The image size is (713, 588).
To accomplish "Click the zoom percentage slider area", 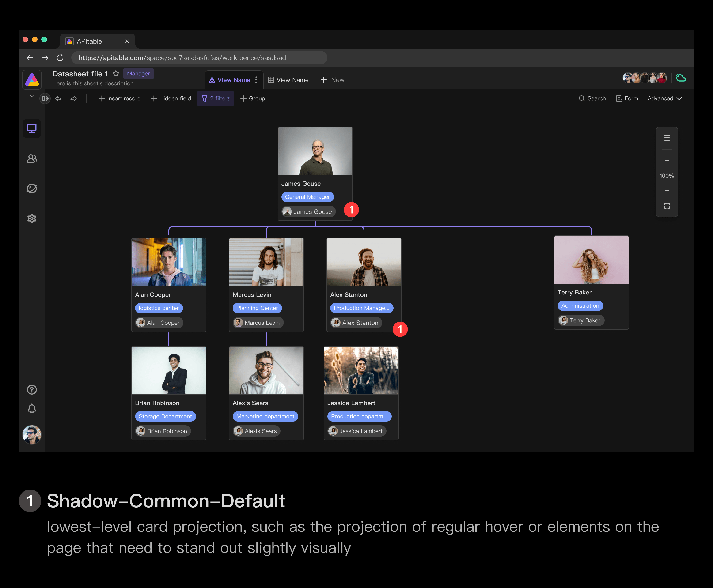I will [x=668, y=176].
